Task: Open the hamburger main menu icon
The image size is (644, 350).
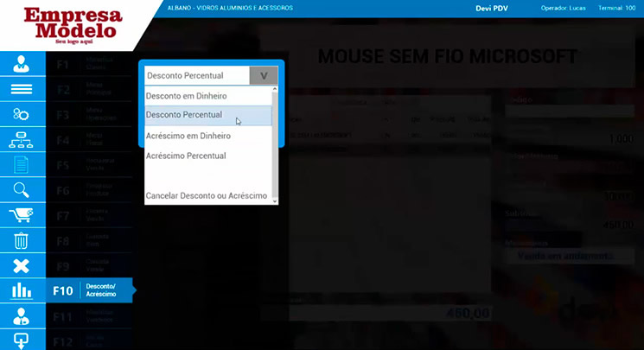Action: coord(22,89)
